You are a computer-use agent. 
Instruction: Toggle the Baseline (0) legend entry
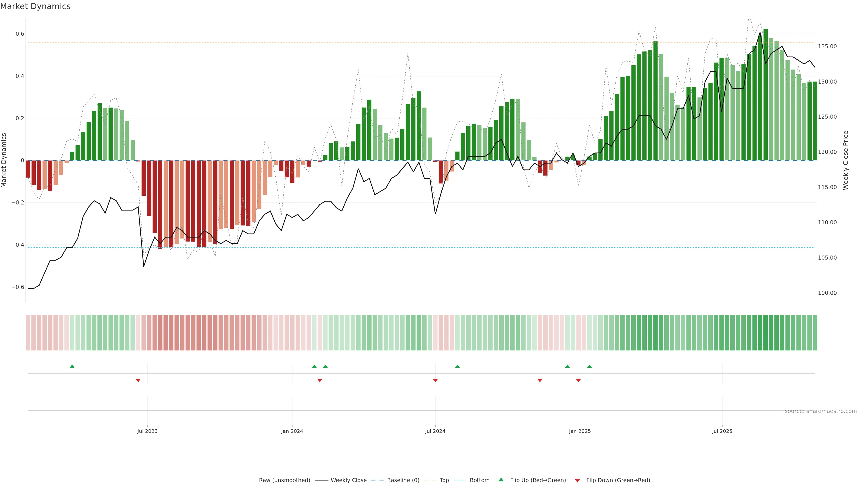403,480
